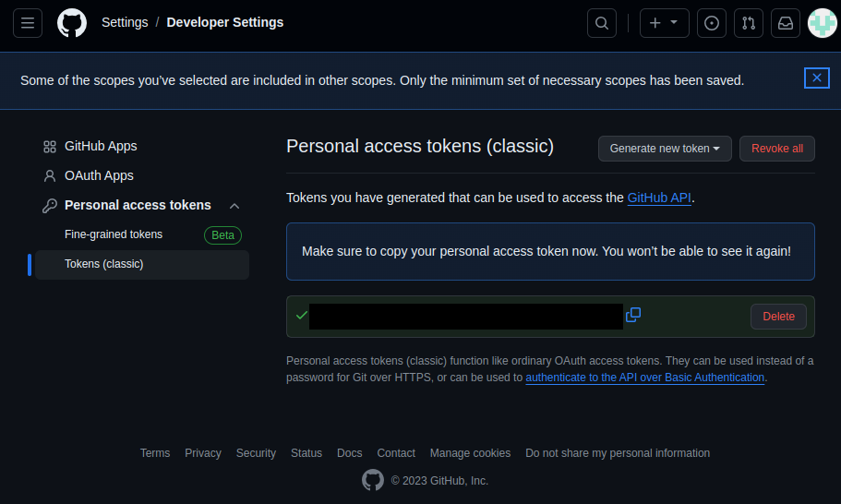The height and width of the screenshot is (504, 841).
Task: Click the OAuth Apps person icon
Action: [x=50, y=176]
